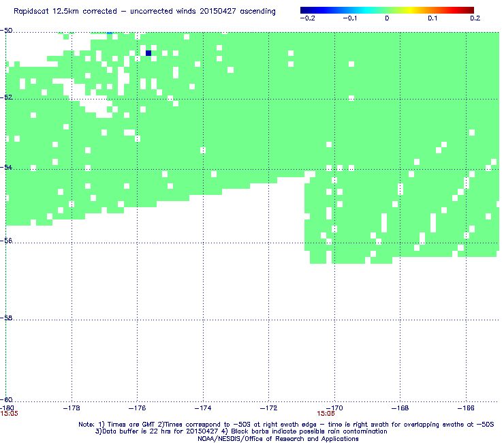Click longitude label '-170'
Screen dimensions: 504x443
coord(334,408)
